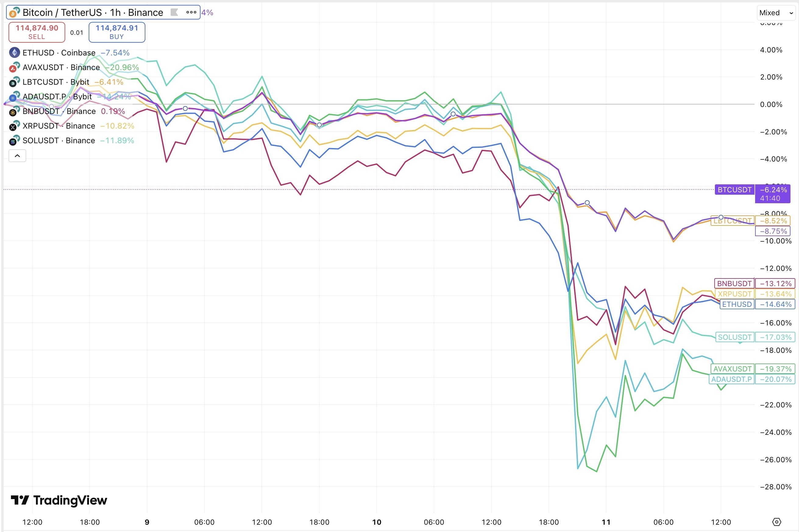Select the ADAUSDT.P Bybit legend entry
The width and height of the screenshot is (799, 532).
(57, 97)
